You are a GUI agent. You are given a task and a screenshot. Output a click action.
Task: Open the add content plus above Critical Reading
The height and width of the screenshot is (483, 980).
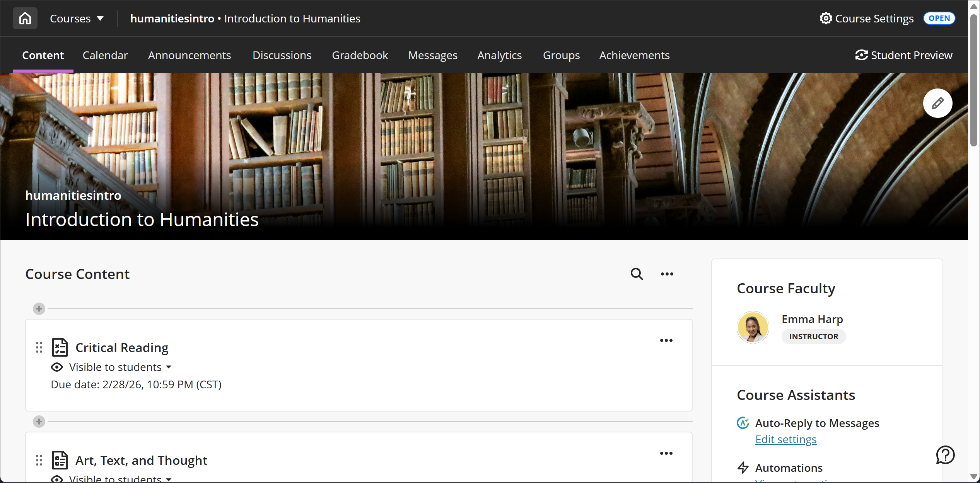(x=39, y=309)
